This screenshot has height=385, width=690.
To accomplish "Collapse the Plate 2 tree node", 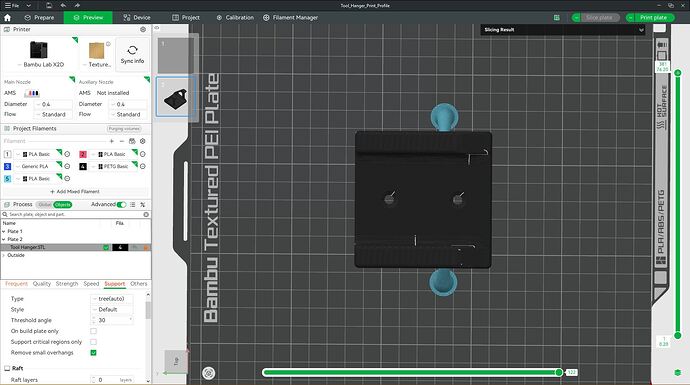I will pyautogui.click(x=4, y=239).
